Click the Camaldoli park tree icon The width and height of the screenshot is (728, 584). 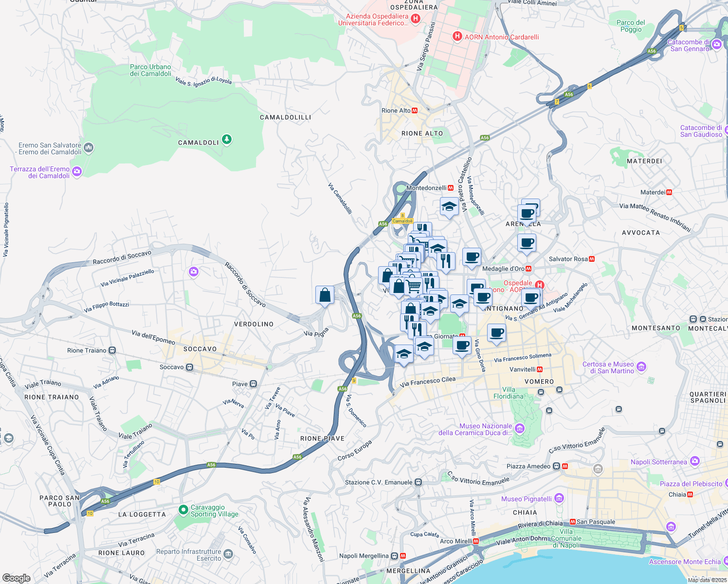226,139
